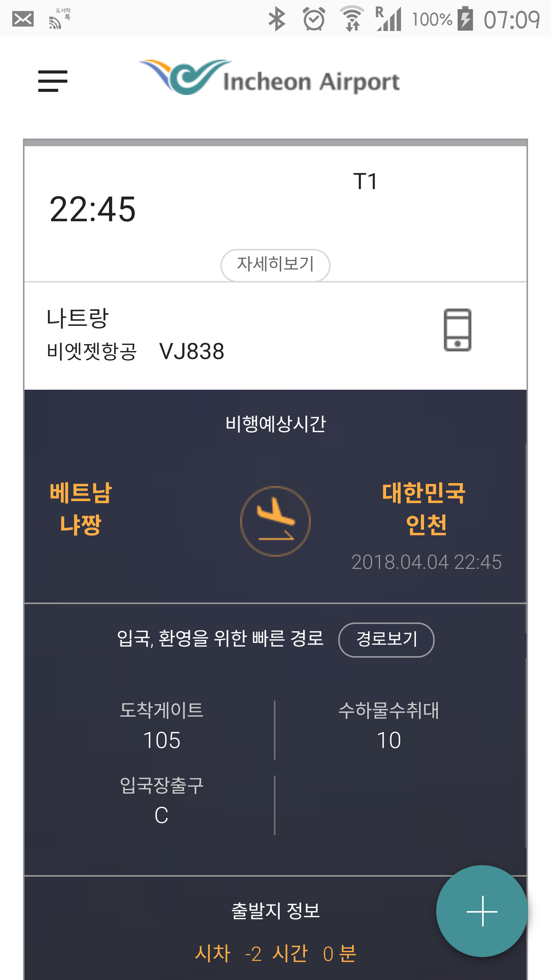Tap the landing airplane circle icon

(x=275, y=521)
